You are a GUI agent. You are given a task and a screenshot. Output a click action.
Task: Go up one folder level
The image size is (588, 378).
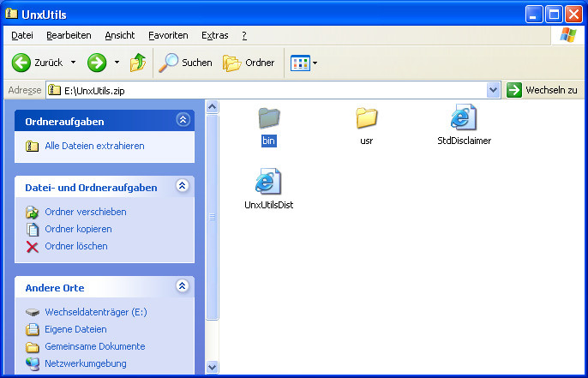click(x=137, y=63)
